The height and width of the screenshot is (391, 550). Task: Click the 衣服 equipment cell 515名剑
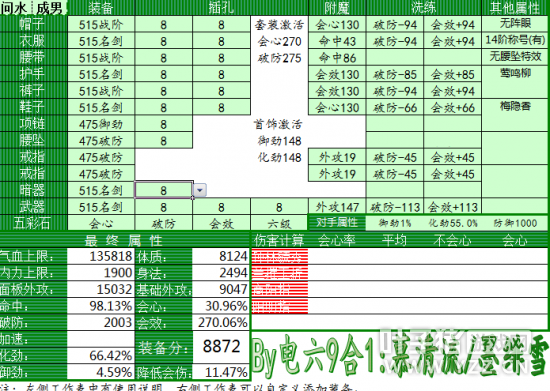click(101, 41)
